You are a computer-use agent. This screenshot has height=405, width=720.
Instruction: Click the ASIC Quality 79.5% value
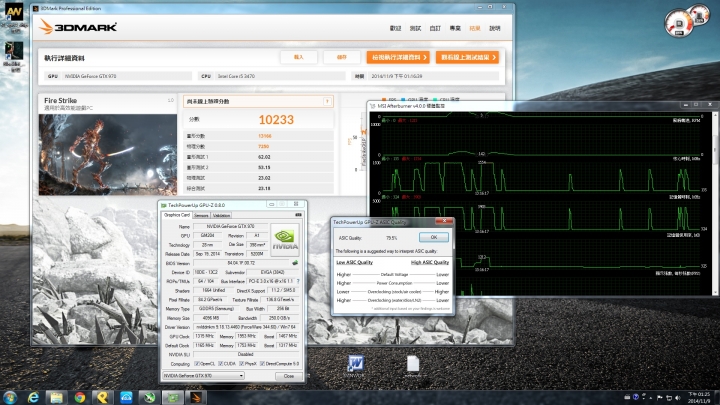(x=391, y=238)
